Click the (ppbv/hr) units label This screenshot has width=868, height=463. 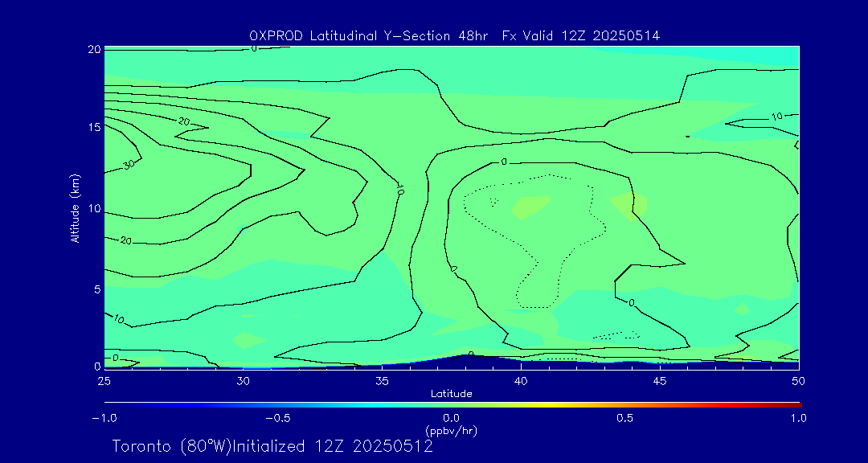(451, 431)
